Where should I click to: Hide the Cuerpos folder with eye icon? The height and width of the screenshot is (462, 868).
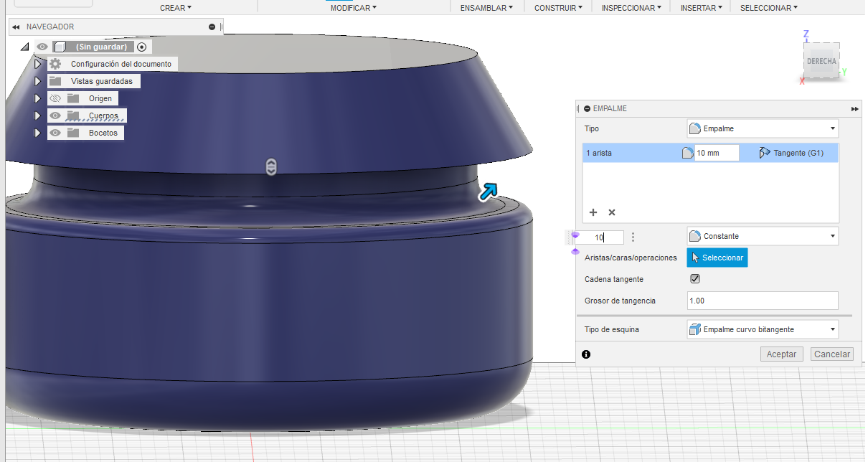[x=55, y=115]
